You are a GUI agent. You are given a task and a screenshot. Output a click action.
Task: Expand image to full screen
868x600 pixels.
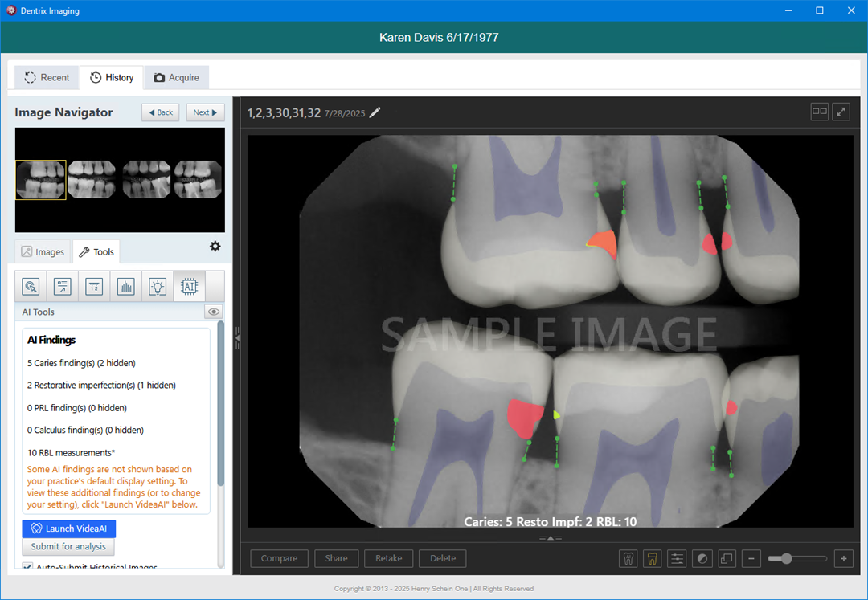[841, 112]
